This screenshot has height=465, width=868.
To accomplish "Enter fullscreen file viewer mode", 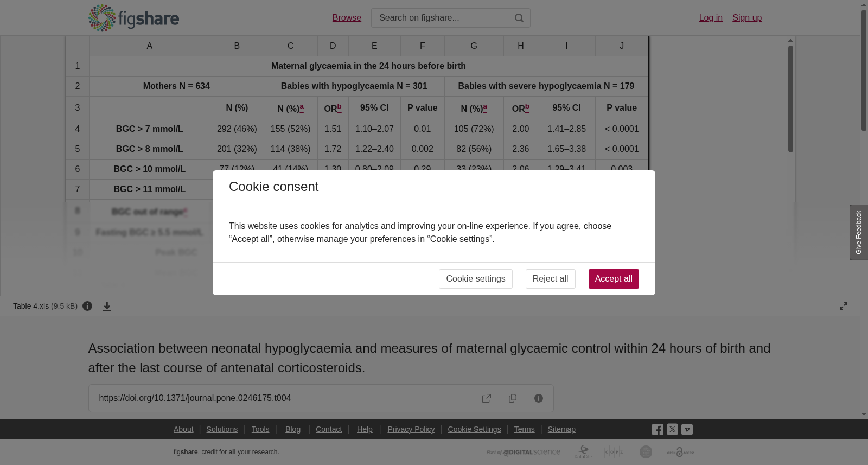I will pos(844,306).
